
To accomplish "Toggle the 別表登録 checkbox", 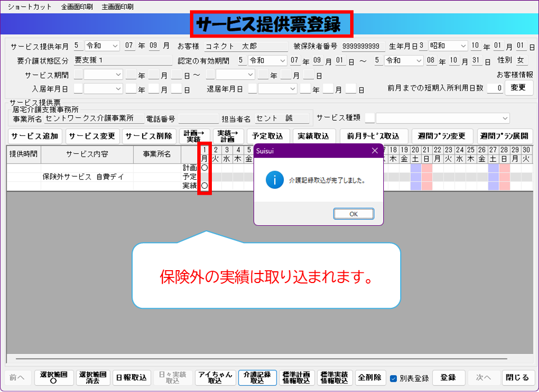I will point(393,378).
